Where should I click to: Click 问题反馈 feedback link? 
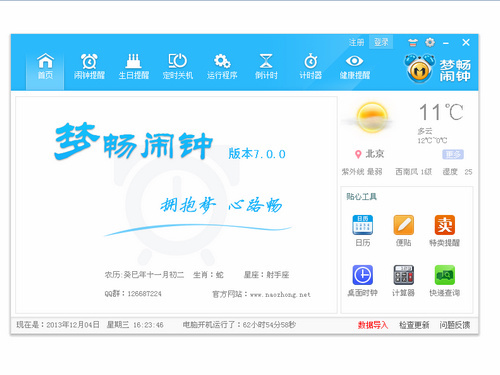coord(455,325)
